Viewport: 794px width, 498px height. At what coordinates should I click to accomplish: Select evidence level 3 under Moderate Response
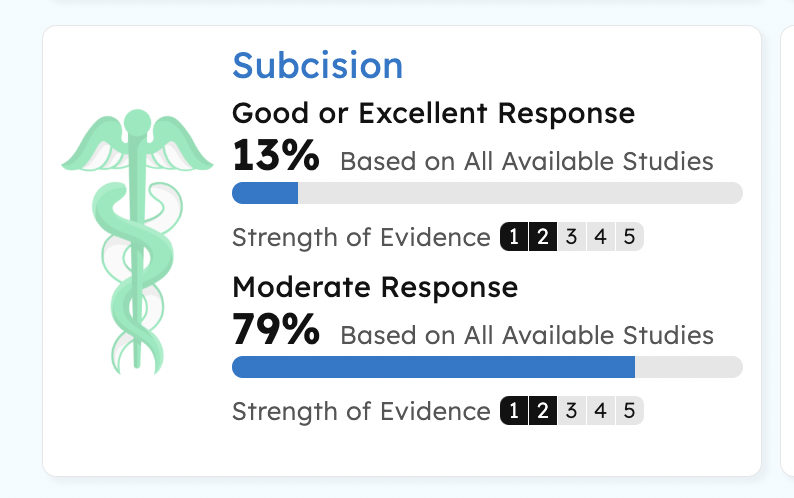tap(572, 410)
